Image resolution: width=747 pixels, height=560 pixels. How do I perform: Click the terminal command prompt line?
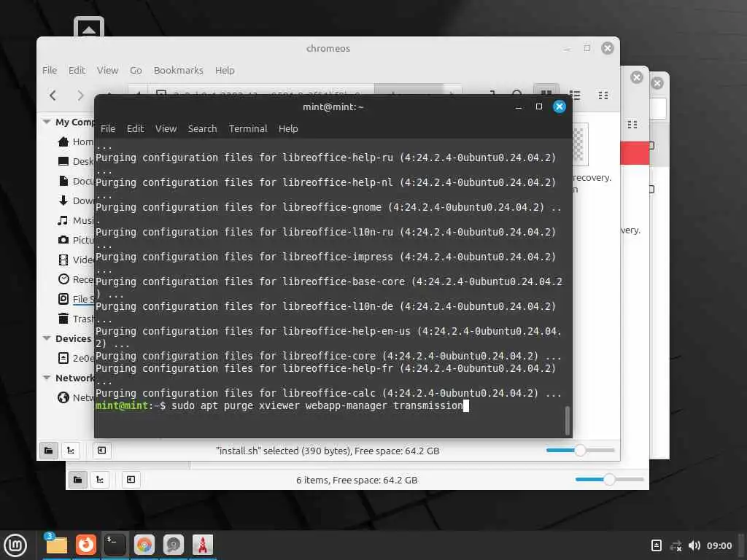point(282,405)
